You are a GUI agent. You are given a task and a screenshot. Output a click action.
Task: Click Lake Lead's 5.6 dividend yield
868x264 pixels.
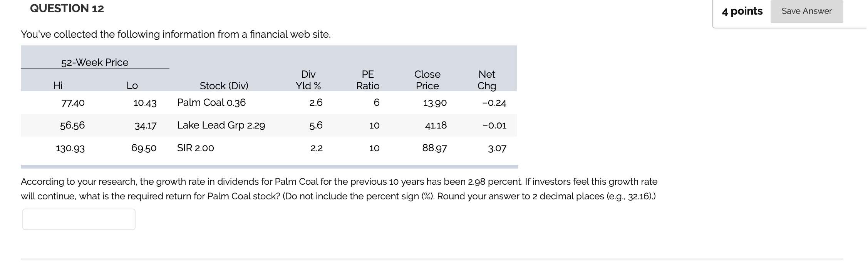click(316, 125)
